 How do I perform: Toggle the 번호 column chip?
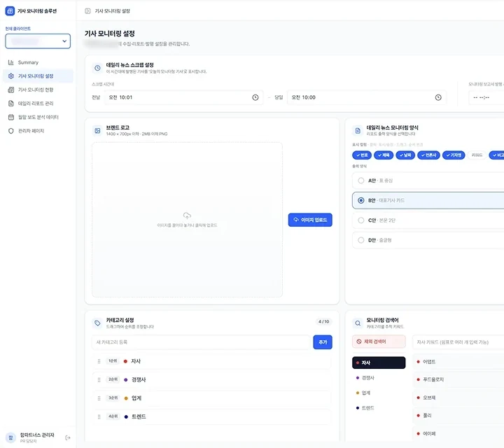(x=362, y=155)
